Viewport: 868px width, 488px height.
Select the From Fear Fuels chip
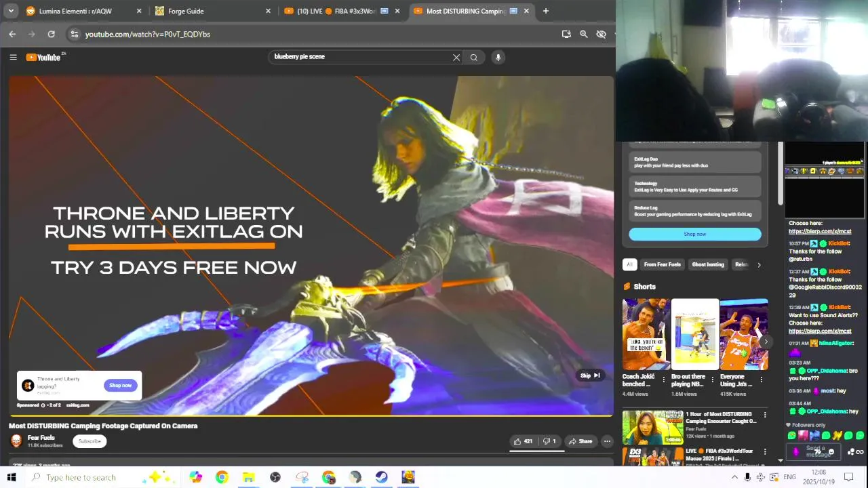(662, 265)
